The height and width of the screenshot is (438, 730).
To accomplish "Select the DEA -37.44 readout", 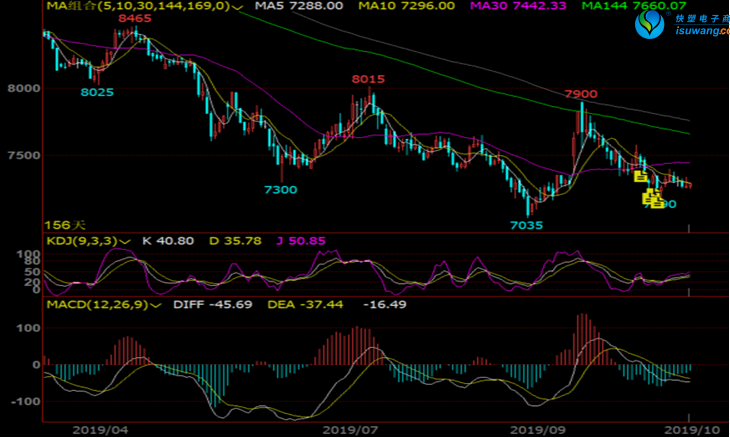I will point(305,305).
